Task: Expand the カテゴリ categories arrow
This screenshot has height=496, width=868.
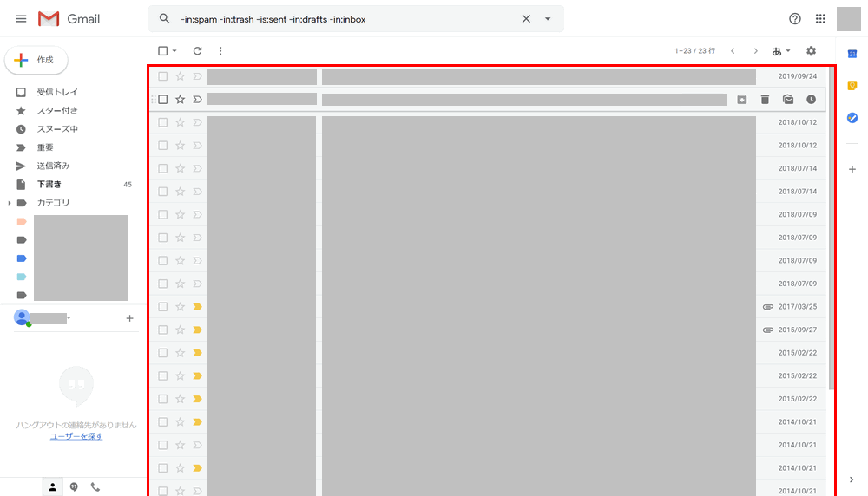Action: pos(10,203)
